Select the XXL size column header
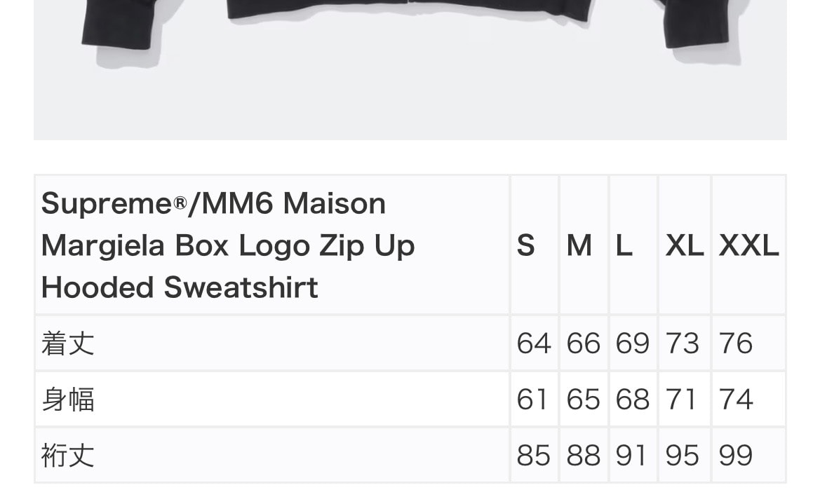This screenshot has width=820, height=504. (748, 245)
